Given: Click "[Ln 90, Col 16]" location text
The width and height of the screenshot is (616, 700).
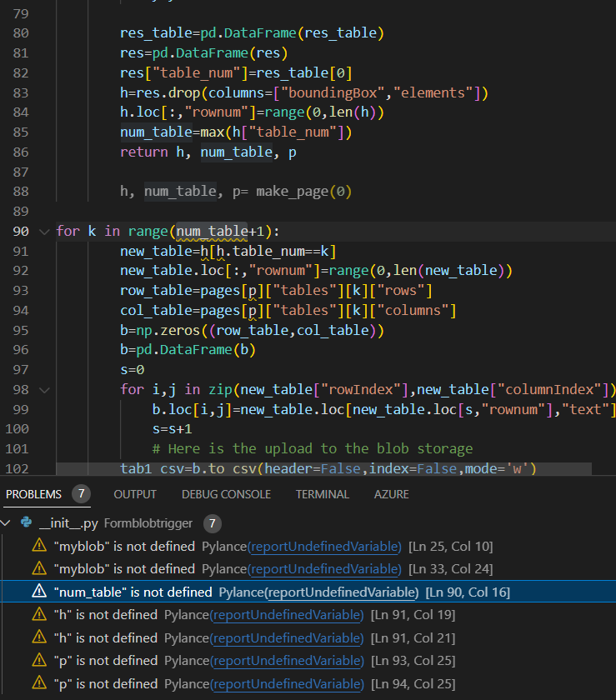Looking at the screenshot, I should click(x=468, y=592).
